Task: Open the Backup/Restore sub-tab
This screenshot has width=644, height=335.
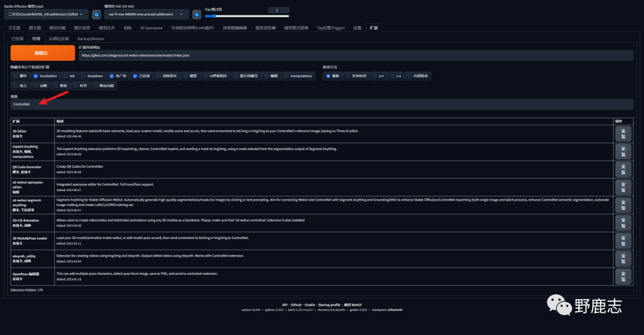Action: (x=91, y=39)
